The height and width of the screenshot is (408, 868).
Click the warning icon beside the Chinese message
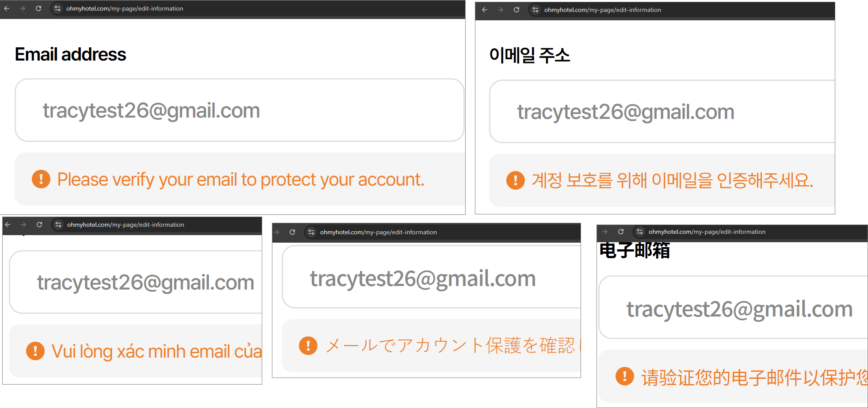625,376
